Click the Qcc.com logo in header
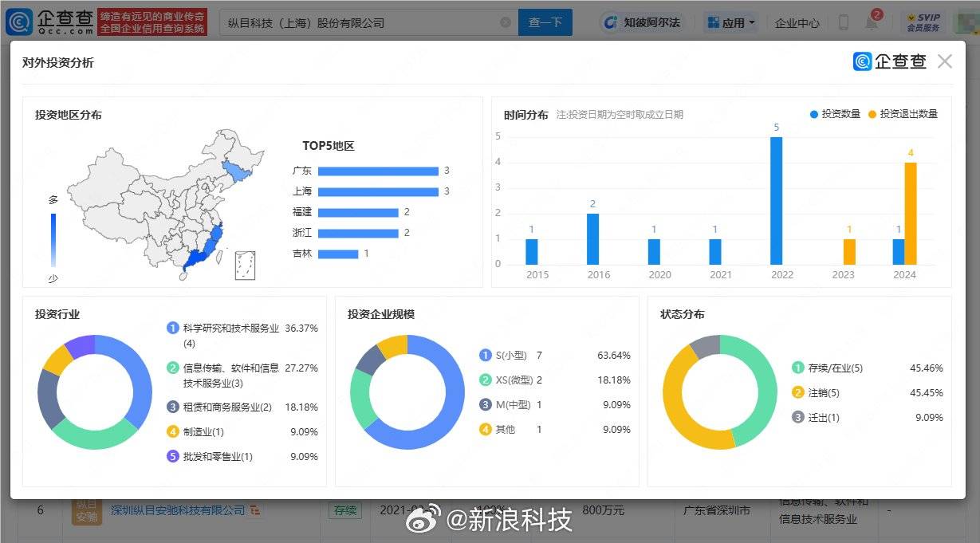Viewport: 980px width, 543px height. point(49,22)
